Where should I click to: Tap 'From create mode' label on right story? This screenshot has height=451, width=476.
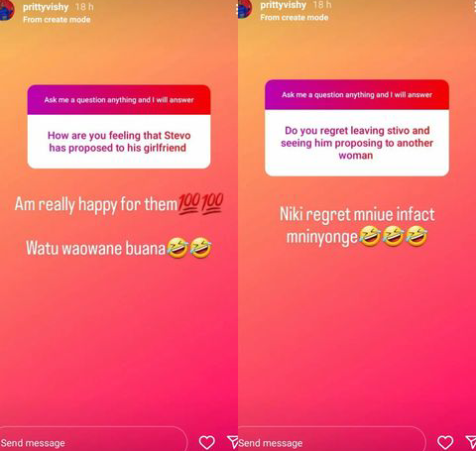pyautogui.click(x=295, y=17)
